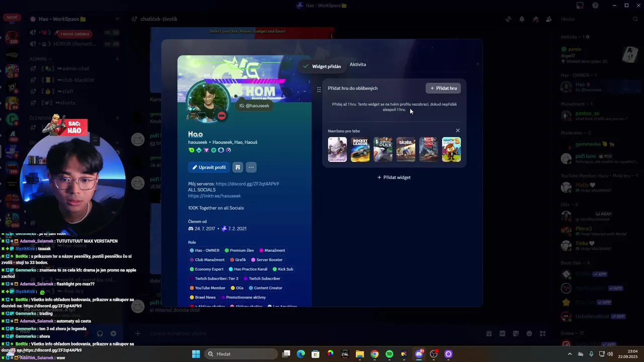Click the profile avatar picture
The width and height of the screenshot is (644, 362).
click(x=208, y=101)
